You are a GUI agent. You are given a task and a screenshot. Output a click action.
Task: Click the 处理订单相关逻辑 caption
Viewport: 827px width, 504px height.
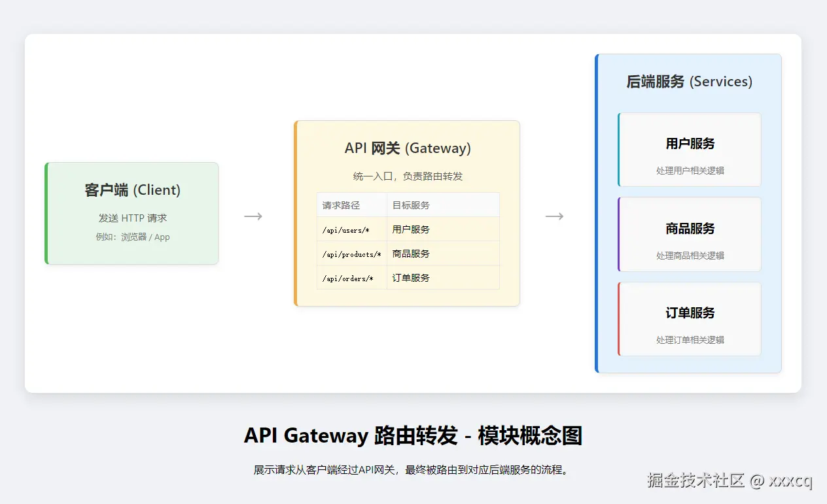click(x=688, y=339)
